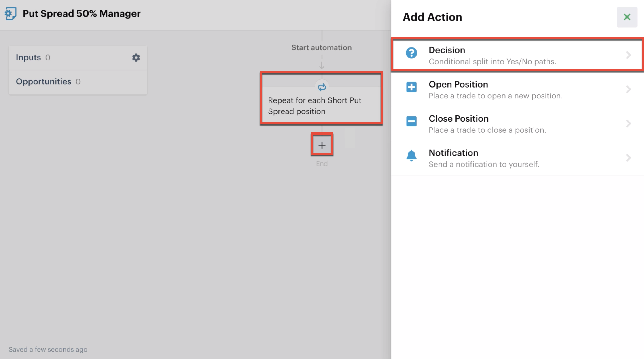The width and height of the screenshot is (644, 359).
Task: Expand the Open Position chevron
Action: click(x=629, y=89)
